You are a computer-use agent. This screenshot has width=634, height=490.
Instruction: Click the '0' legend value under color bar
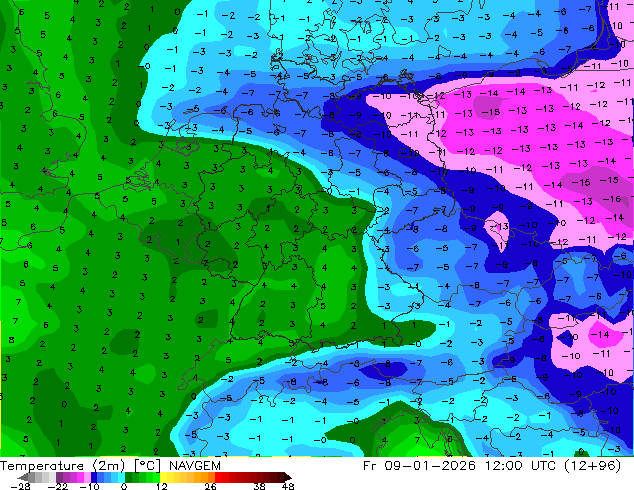[124, 486]
